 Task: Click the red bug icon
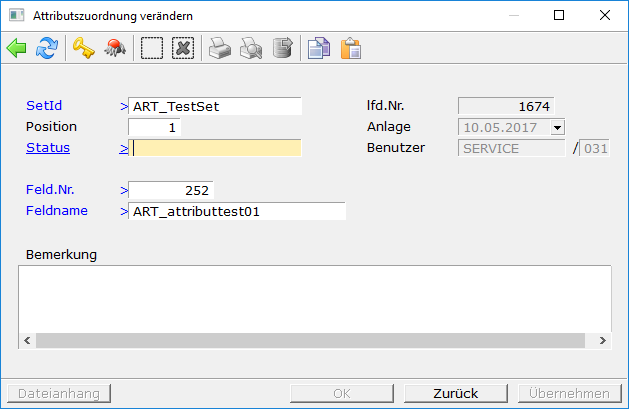pyautogui.click(x=115, y=48)
